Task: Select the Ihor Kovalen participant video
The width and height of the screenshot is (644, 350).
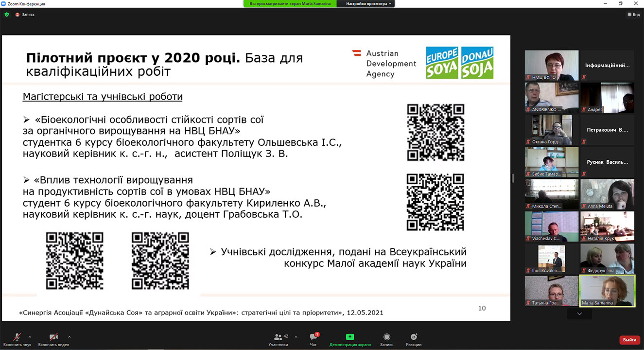Action: click(x=552, y=259)
